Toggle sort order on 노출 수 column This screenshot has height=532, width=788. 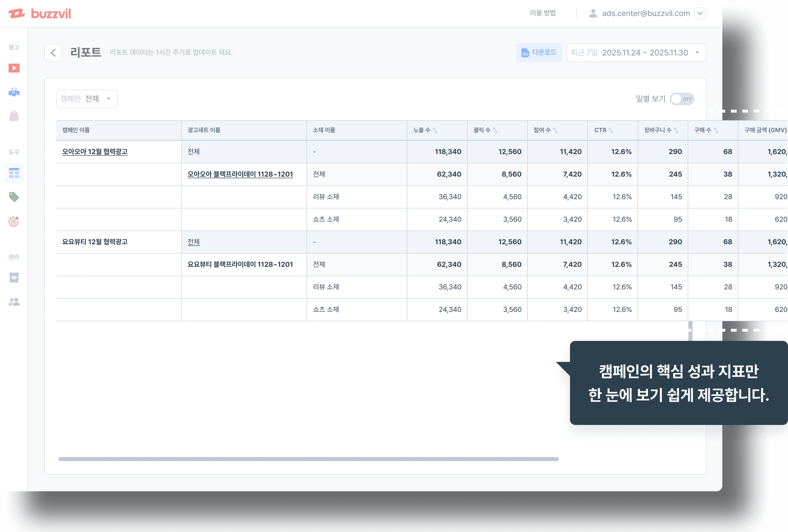(x=436, y=130)
